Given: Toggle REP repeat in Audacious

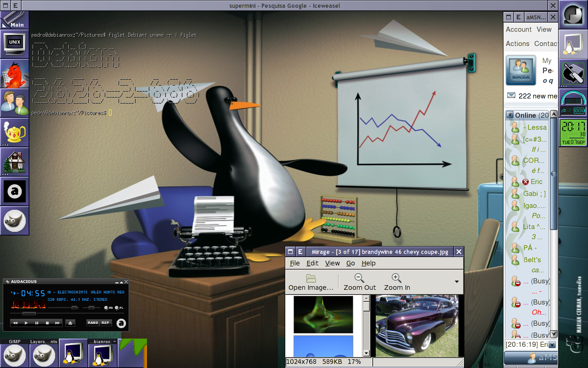Looking at the screenshot, I should (106, 323).
